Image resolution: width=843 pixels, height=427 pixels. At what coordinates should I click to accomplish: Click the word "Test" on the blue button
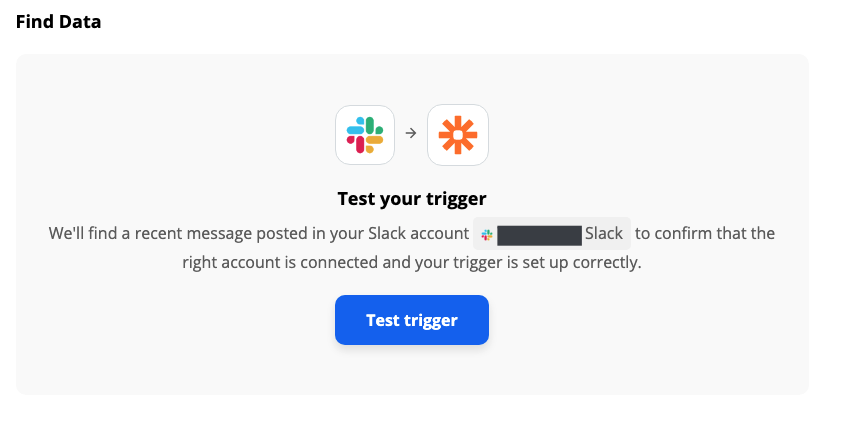click(x=382, y=320)
